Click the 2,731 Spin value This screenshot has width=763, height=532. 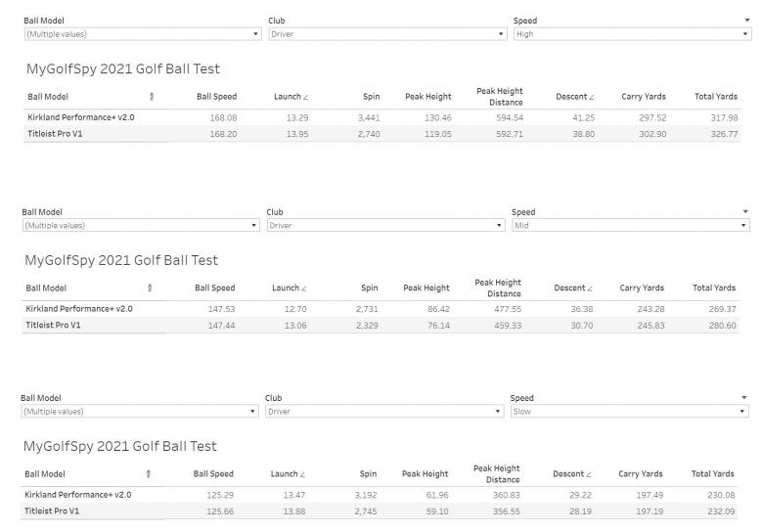[x=367, y=309]
